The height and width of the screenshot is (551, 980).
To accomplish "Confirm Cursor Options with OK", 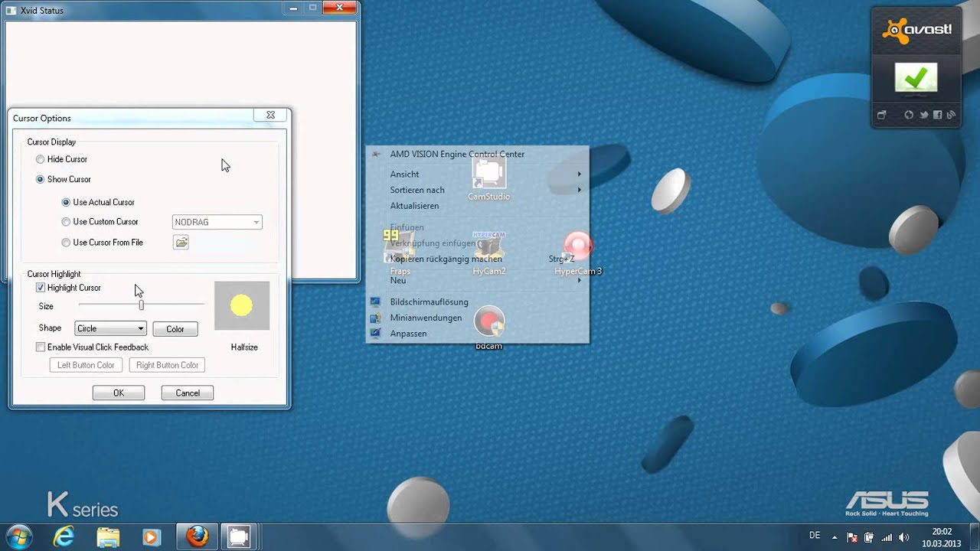I will 119,393.
